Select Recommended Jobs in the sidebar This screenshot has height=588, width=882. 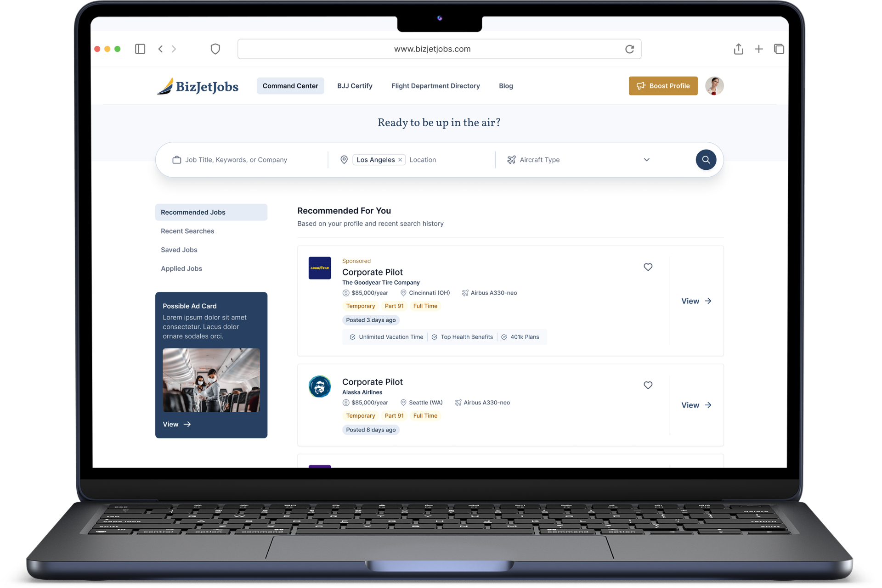[x=211, y=212]
